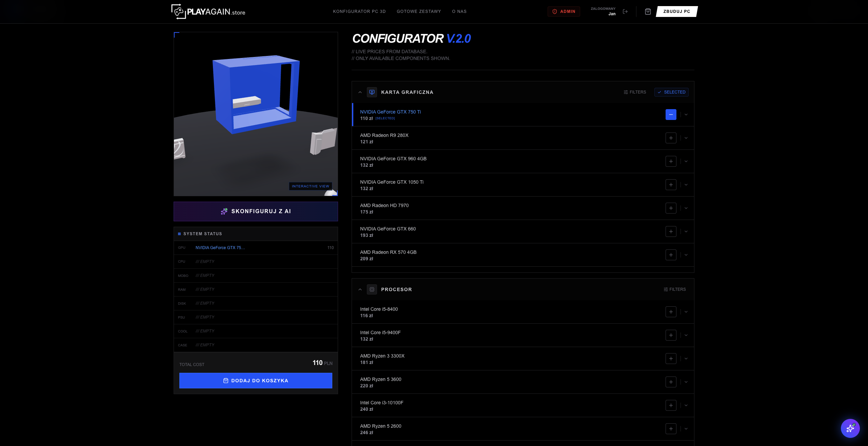Click the GTX 750 Ti link in System Status
The width and height of the screenshot is (868, 446).
220,248
